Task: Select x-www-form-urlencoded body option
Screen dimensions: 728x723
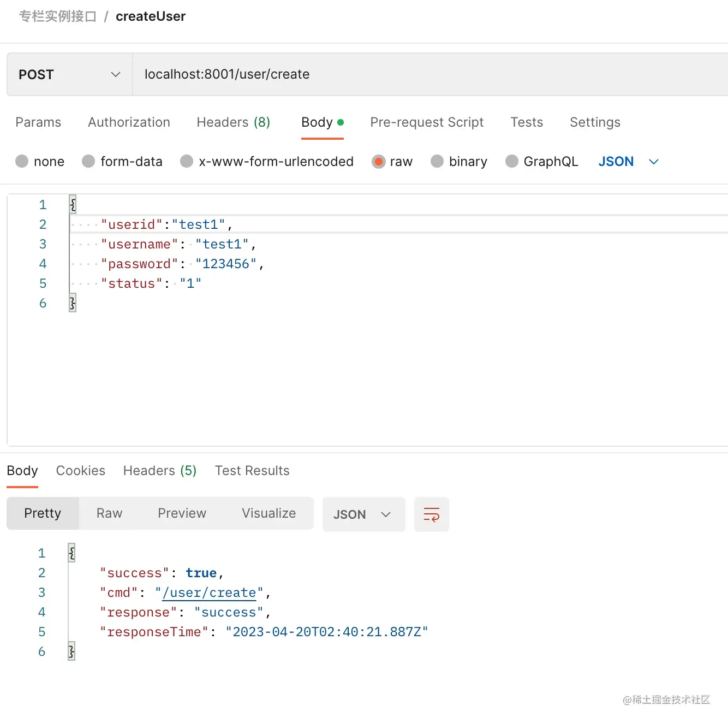Action: pyautogui.click(x=187, y=162)
